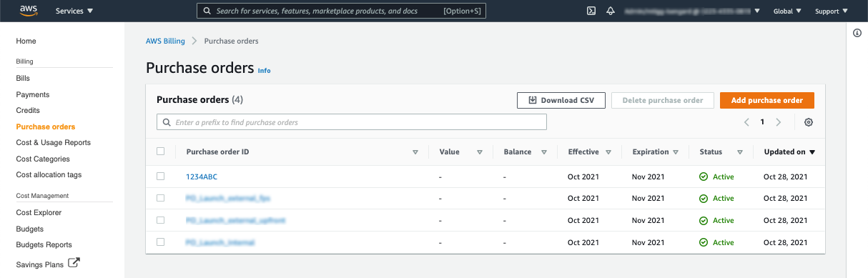Viewport: 868px width, 278px height.
Task: Click Oct 28, 2021 in 1234ABC row
Action: [x=786, y=177]
